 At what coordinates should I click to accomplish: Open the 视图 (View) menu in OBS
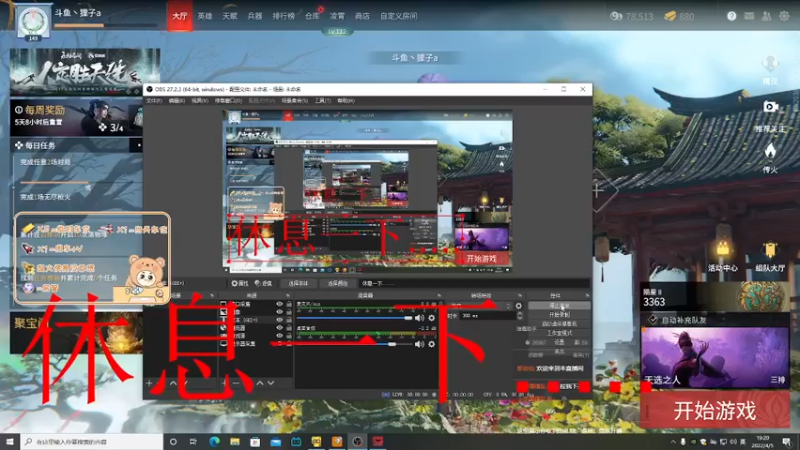pos(199,101)
